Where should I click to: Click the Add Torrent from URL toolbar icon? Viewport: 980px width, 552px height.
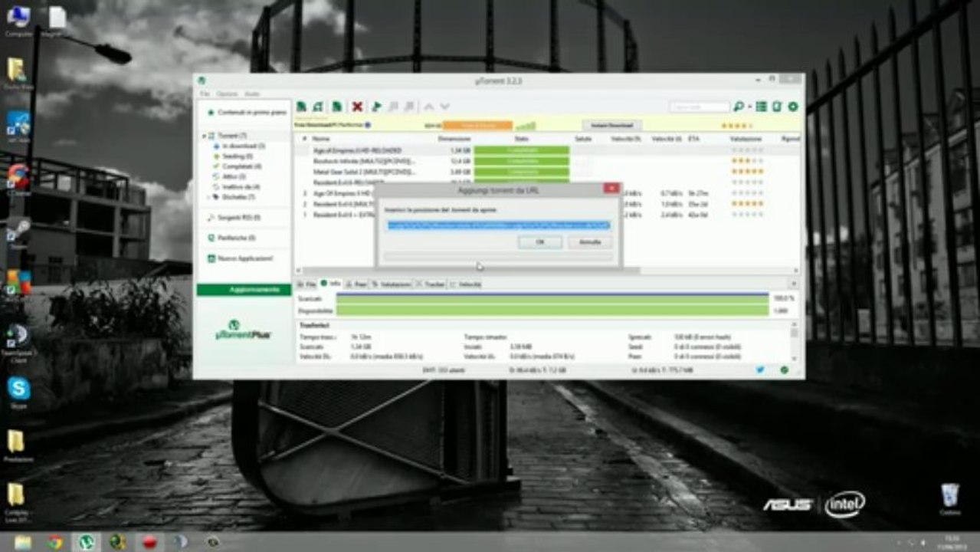point(317,107)
